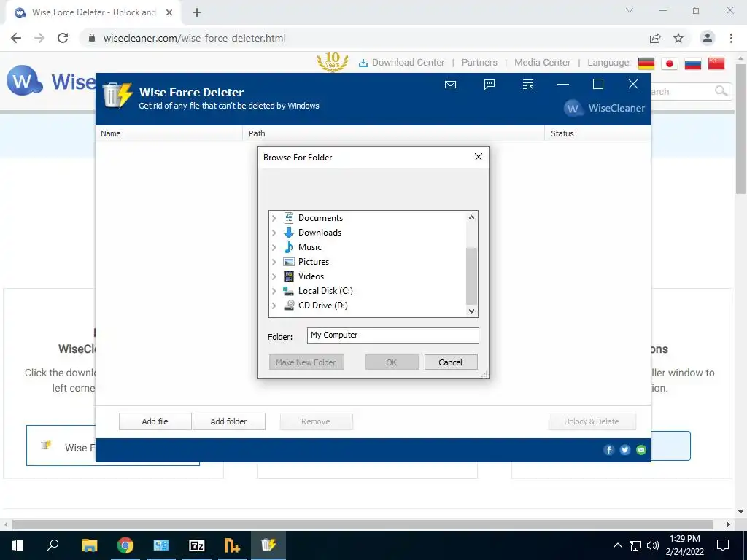Click the OK button in Browse For Folder
This screenshot has width=747, height=560.
point(392,362)
